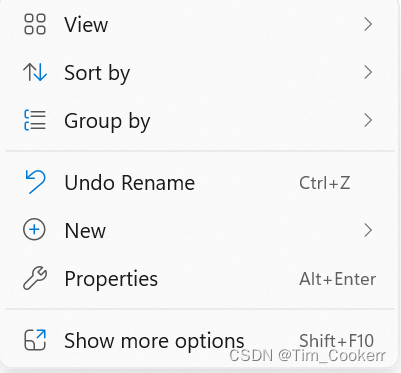Expand the View submenu chevron
401x373 pixels.
point(368,24)
